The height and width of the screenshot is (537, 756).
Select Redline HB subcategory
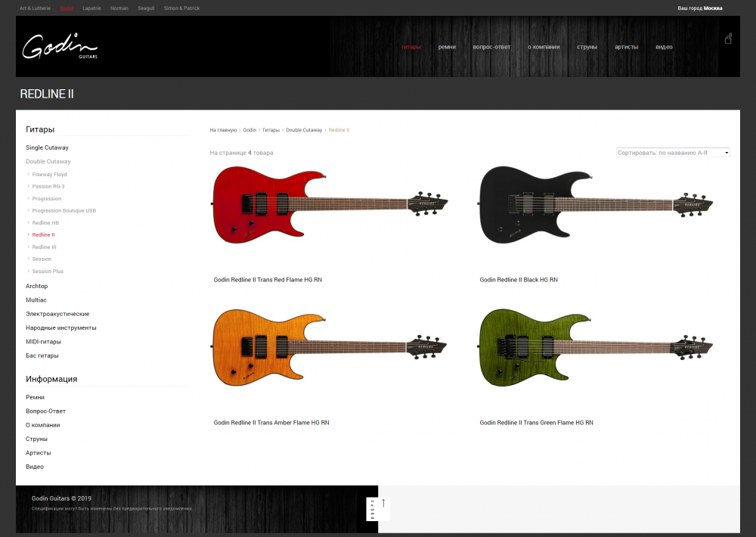point(45,223)
